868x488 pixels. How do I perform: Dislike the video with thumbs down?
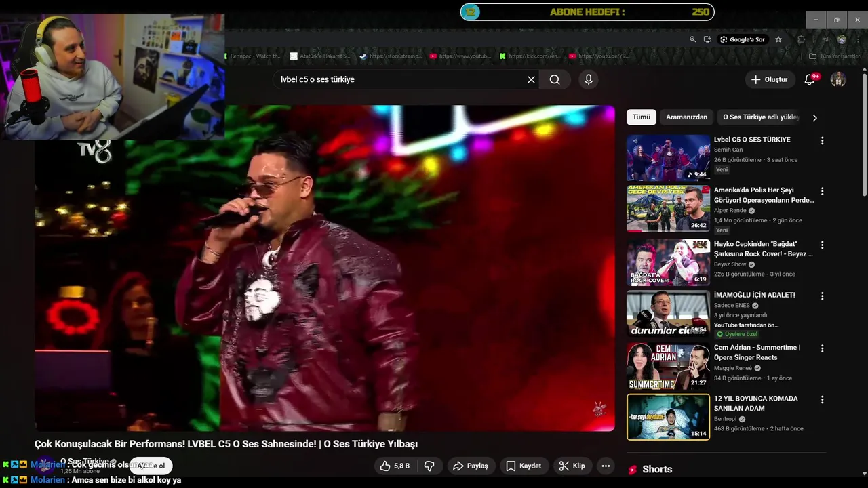pyautogui.click(x=429, y=466)
